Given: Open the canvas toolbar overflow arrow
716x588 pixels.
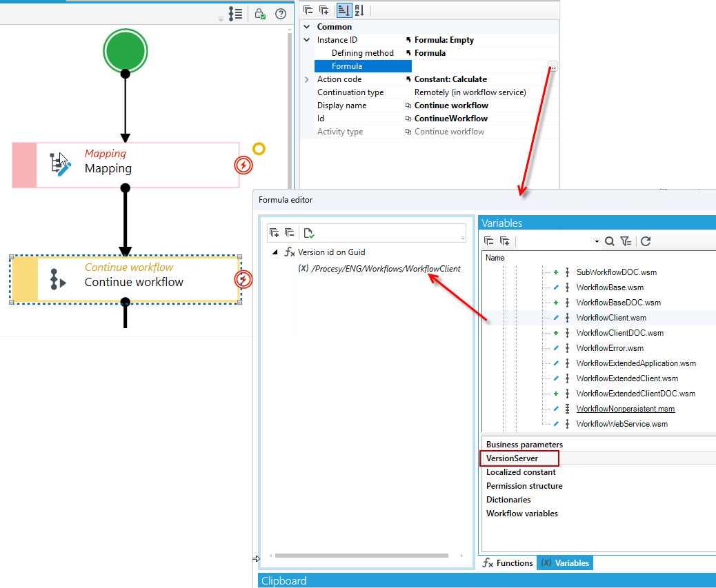Looking at the screenshot, I should coord(221,19).
